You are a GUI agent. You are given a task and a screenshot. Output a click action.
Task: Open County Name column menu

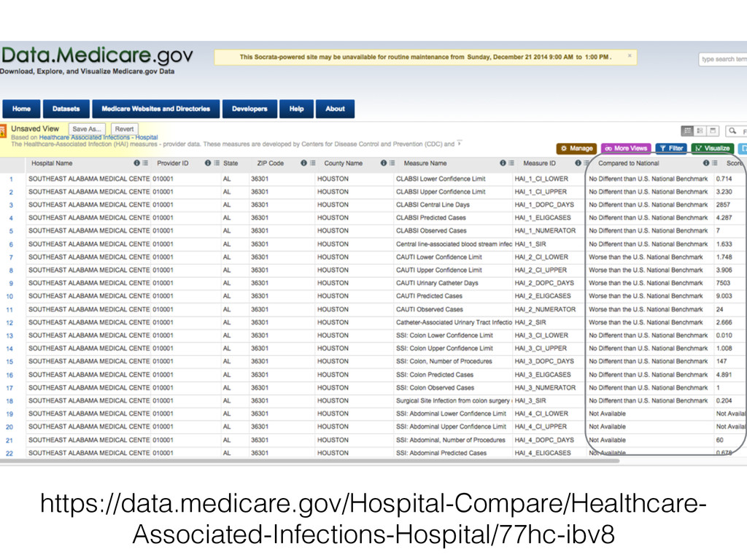coord(392,163)
